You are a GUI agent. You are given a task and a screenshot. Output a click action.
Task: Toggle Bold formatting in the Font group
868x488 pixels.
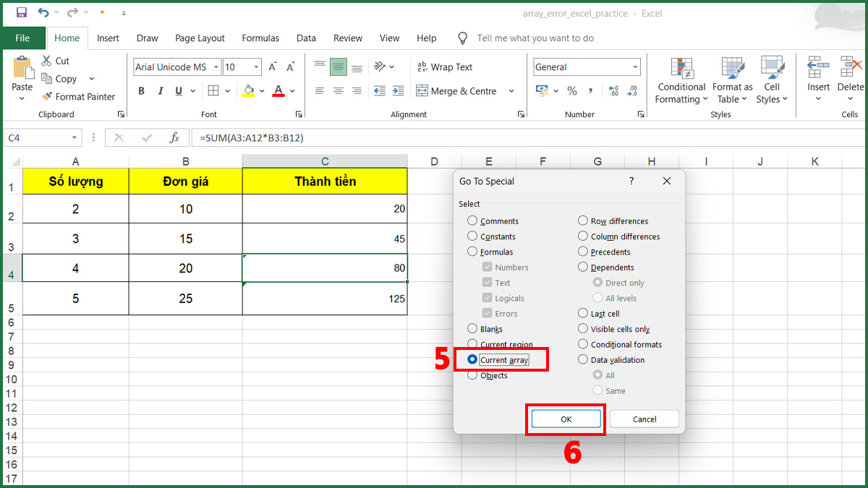coord(141,91)
